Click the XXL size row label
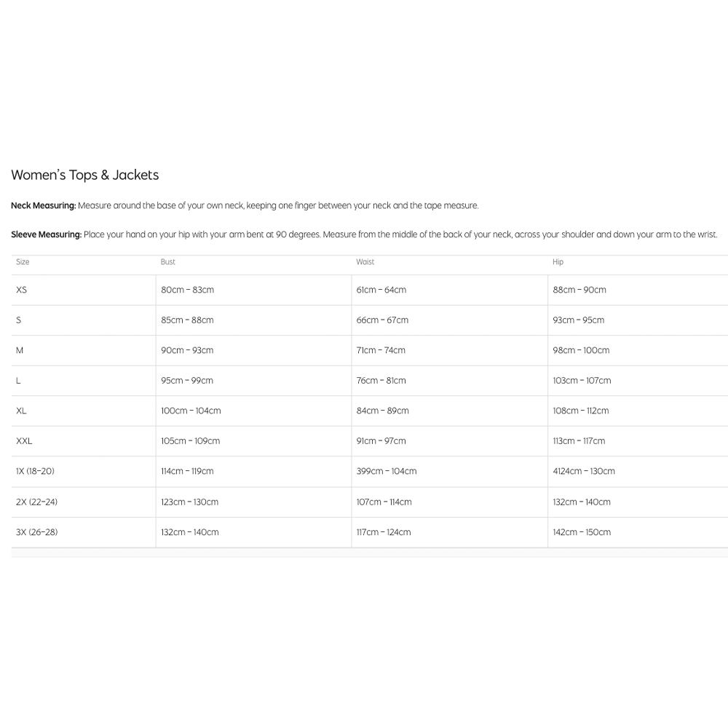Viewport: 728px width, 728px height. click(24, 441)
